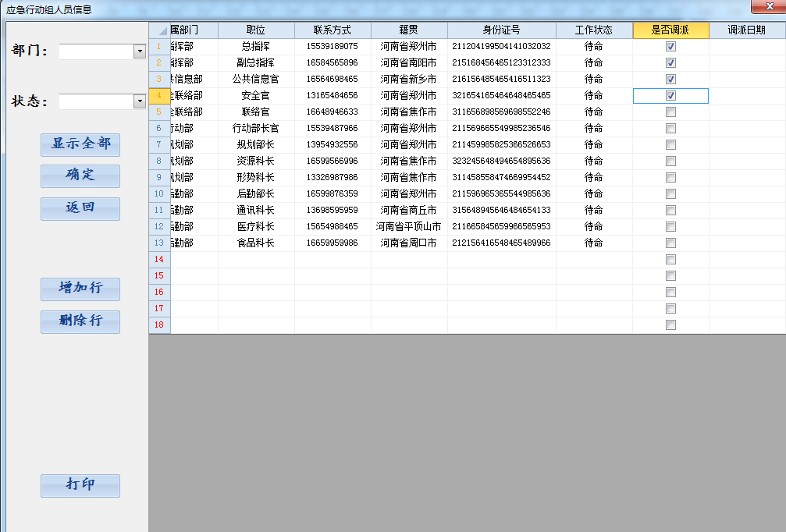Sort by 职位 column header
The image size is (786, 532).
tap(256, 30)
